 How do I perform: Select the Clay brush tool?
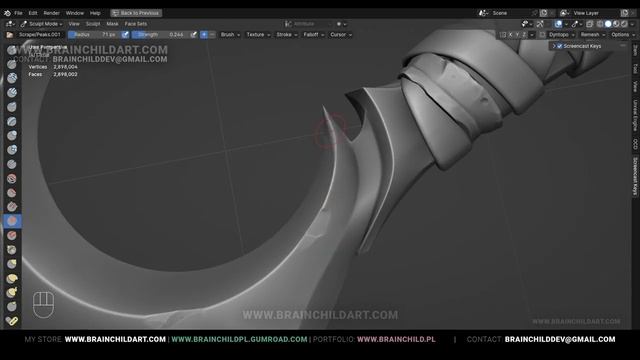(x=12, y=78)
